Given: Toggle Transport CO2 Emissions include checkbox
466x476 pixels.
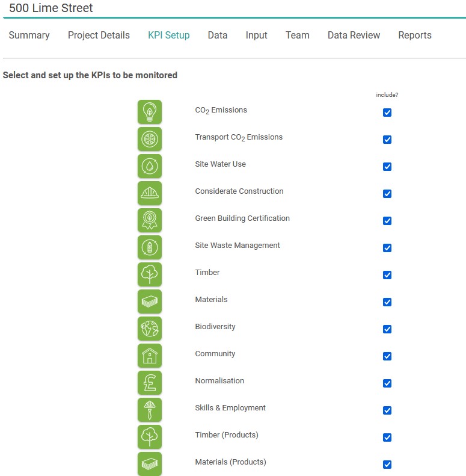Looking at the screenshot, I should click(387, 140).
